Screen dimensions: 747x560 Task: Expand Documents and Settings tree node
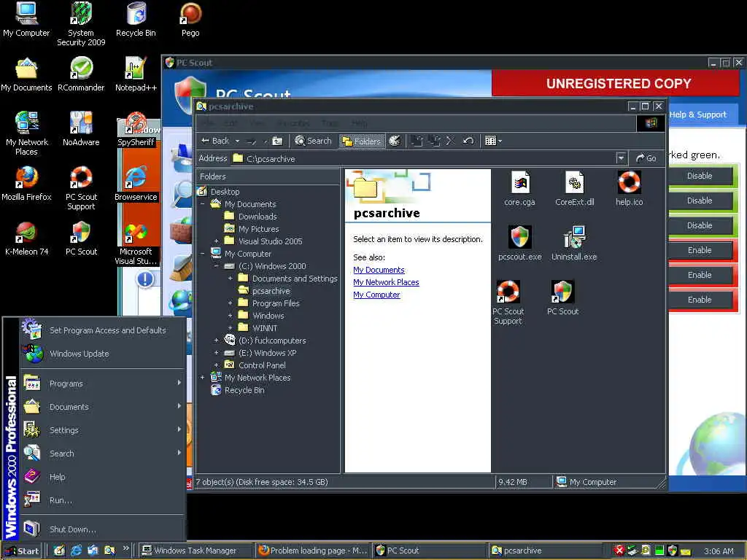[x=230, y=278]
